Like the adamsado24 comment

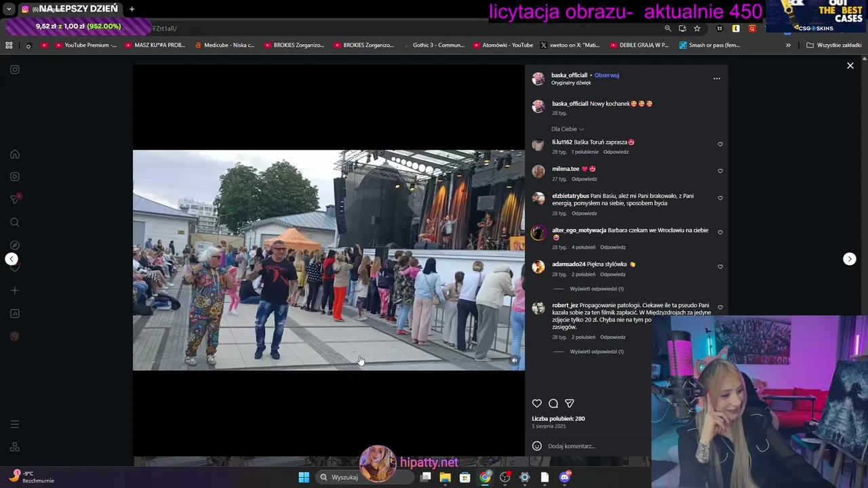click(720, 266)
